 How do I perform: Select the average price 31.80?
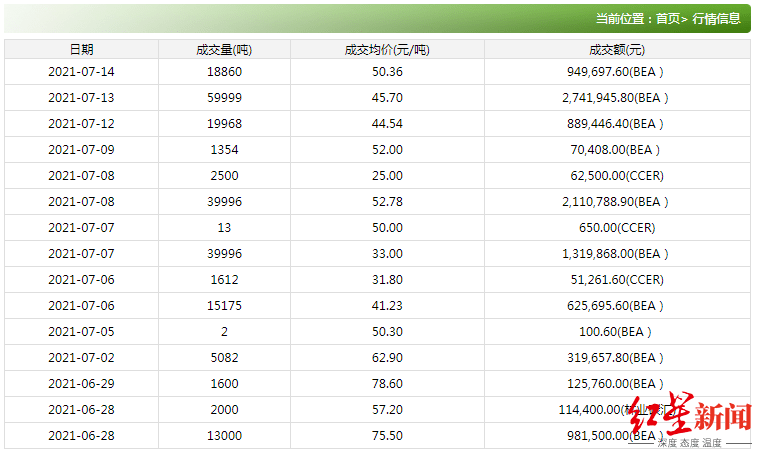point(387,280)
